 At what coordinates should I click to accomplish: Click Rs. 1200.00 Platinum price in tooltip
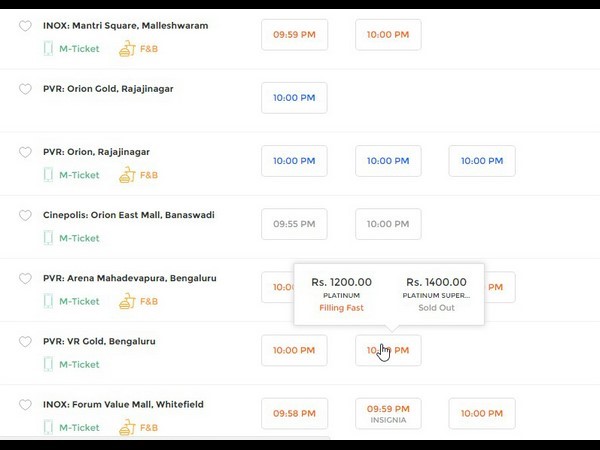click(x=341, y=282)
